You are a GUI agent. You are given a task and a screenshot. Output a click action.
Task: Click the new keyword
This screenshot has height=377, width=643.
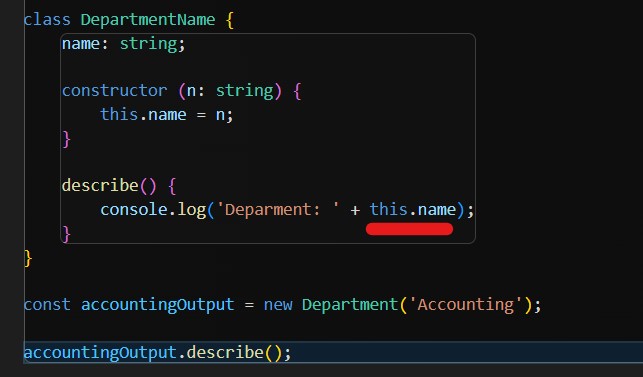(x=278, y=305)
